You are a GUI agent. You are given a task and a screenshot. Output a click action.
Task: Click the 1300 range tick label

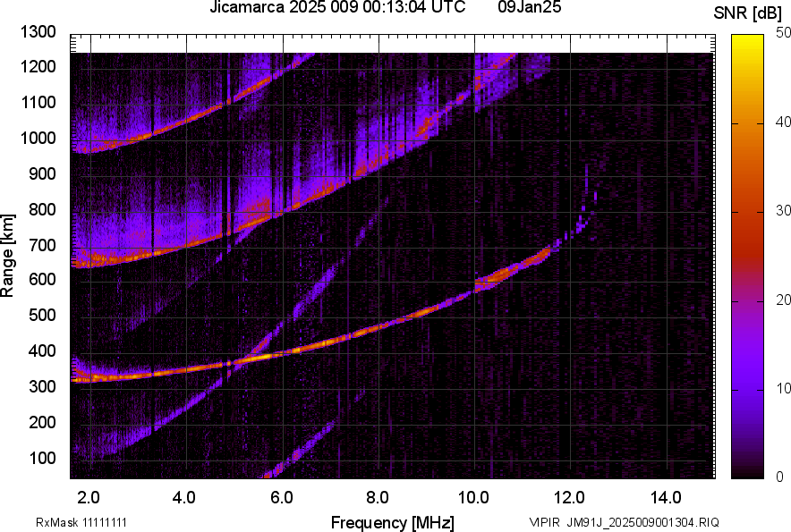(38, 32)
